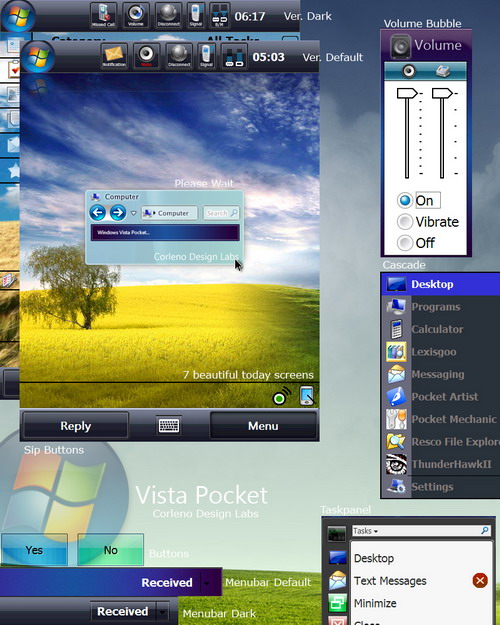Select Text Messages in Taskpanel list

390,581
